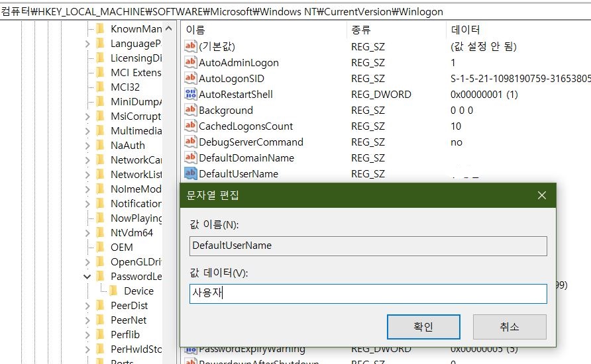Click the MCI32 folder icon

click(100, 87)
